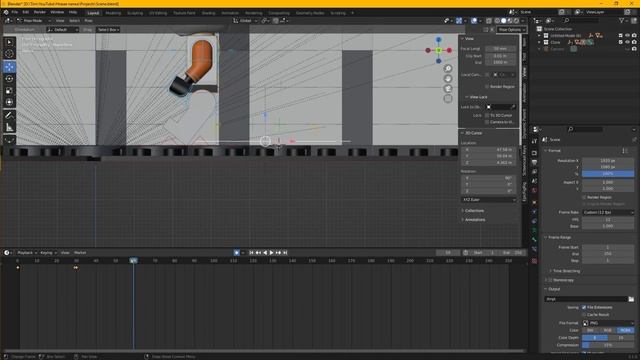Screen dimensions: 640x360
Task: Toggle visibility eye of first collection
Action: coord(627,36)
